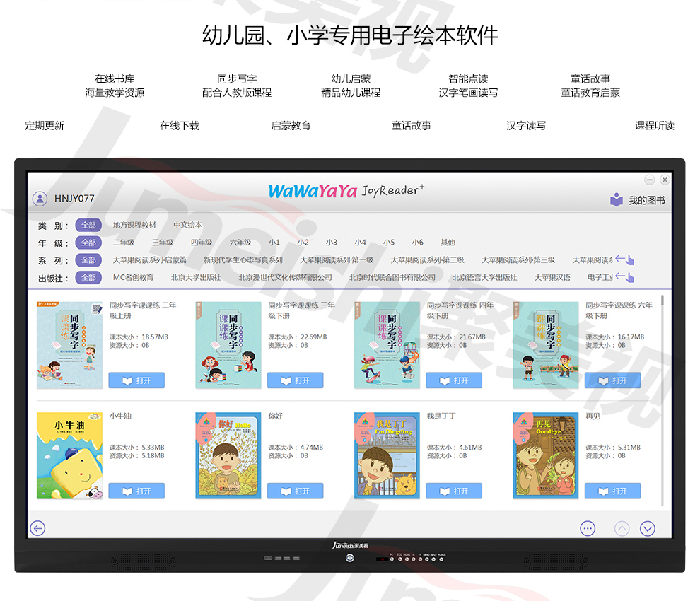Filter publisher 大苹果汉语
This screenshot has height=601, width=700.
click(552, 277)
